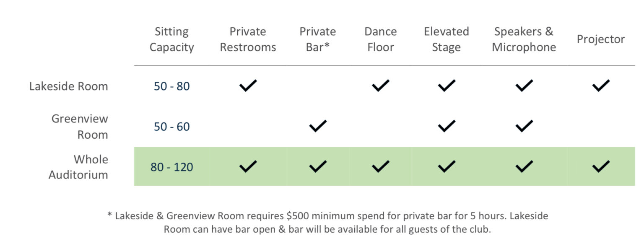This screenshot has width=644, height=249.
Task: Click the Lakeside Room row label
Action: (x=68, y=86)
